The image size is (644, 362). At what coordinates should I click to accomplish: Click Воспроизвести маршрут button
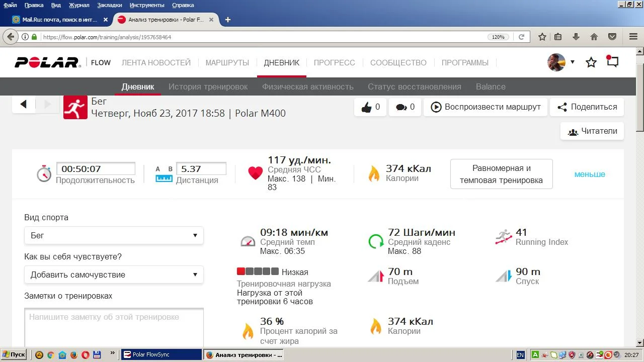click(x=486, y=107)
